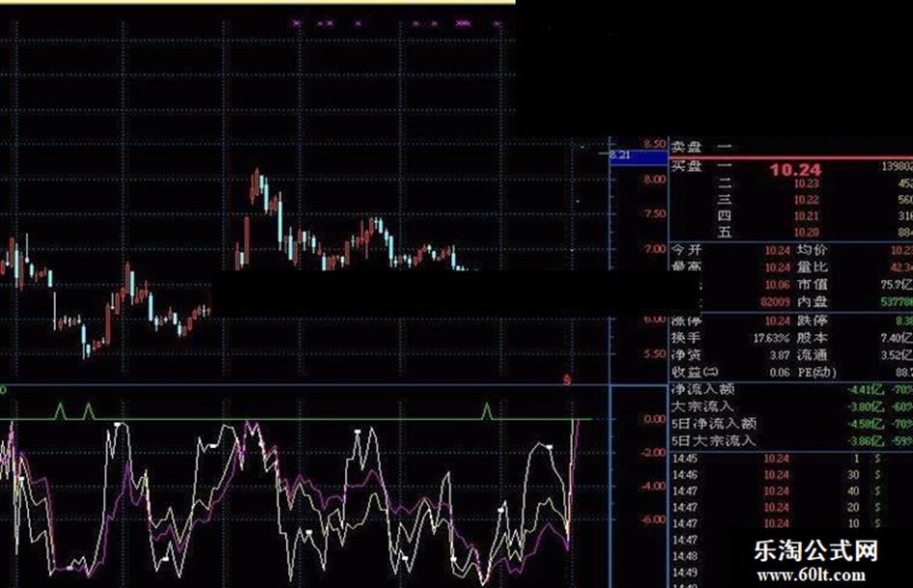Click the 跌停 label
Image resolution: width=913 pixels, height=588 pixels.
pyautogui.click(x=813, y=321)
